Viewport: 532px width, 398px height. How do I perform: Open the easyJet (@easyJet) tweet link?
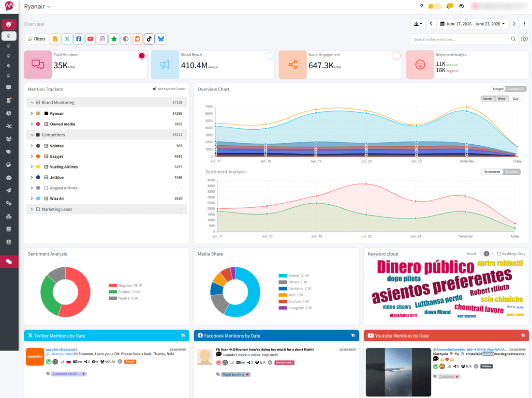tap(61, 349)
